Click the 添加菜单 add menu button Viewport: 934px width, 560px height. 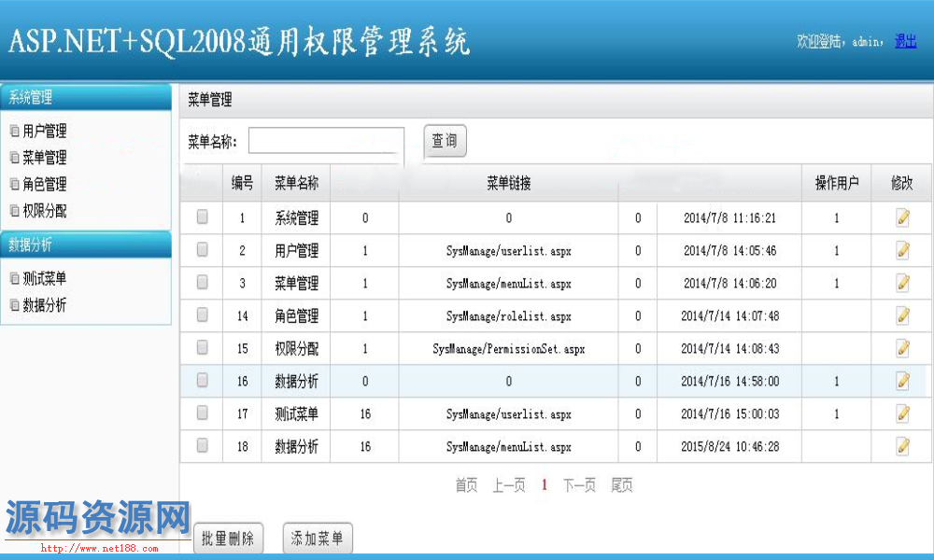(318, 539)
